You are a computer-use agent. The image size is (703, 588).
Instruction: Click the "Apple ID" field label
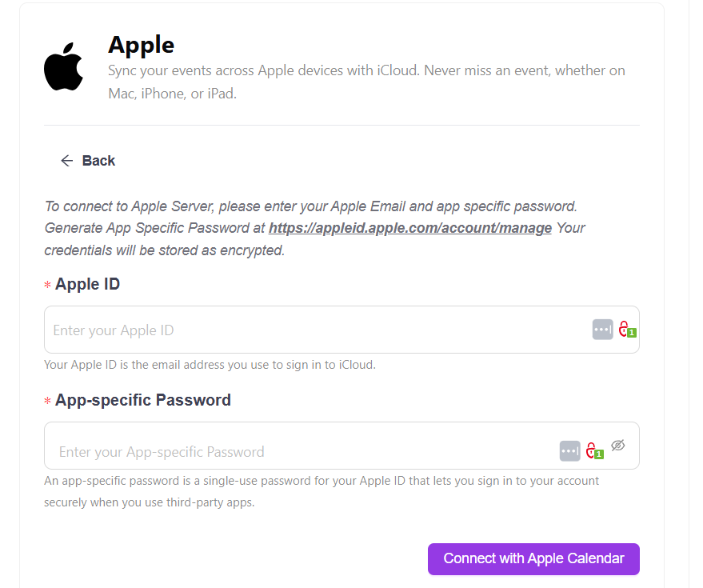pos(87,284)
